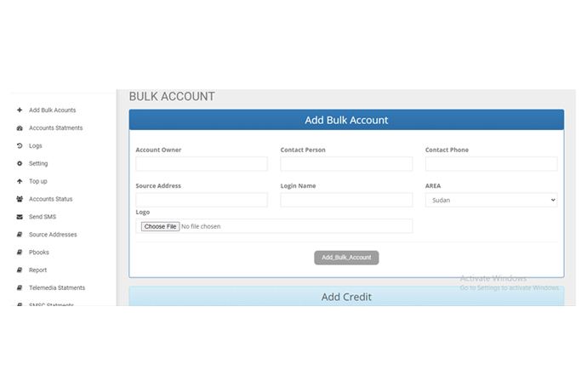Viewport: 587px width, 392px height.
Task: Open the Pbooks sidebar item
Action: [38, 253]
